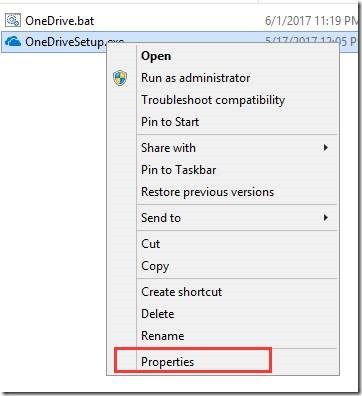Viewport: 362px width, 396px height.
Task: Choose Rename in the context menu
Action: [x=163, y=336]
